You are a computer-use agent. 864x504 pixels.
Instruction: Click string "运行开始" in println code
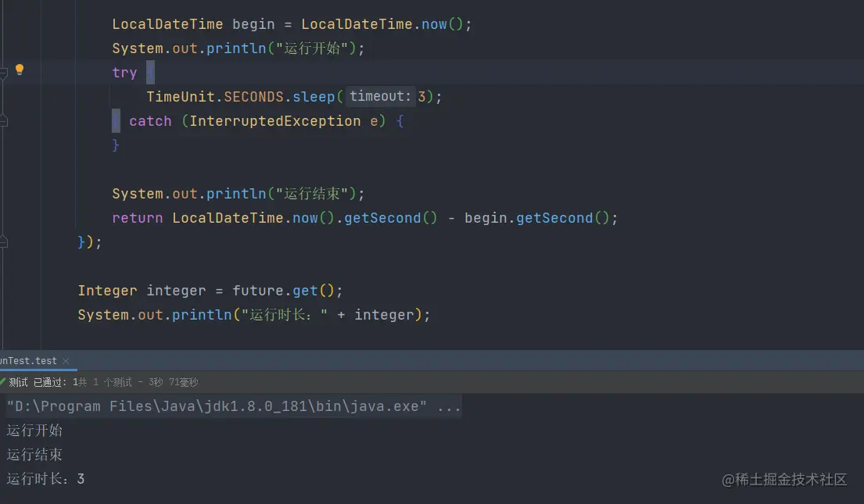312,48
